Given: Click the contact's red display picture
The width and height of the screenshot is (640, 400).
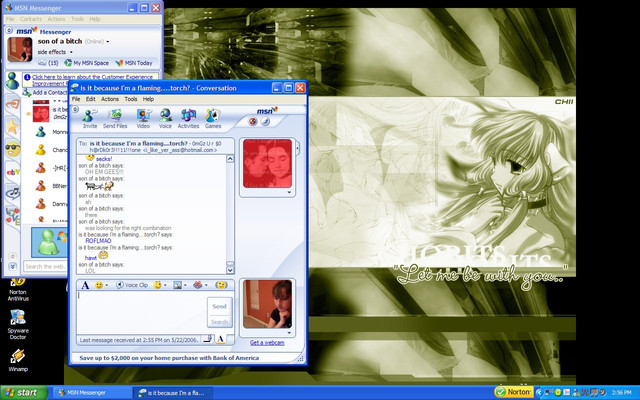Looking at the screenshot, I should [x=267, y=163].
